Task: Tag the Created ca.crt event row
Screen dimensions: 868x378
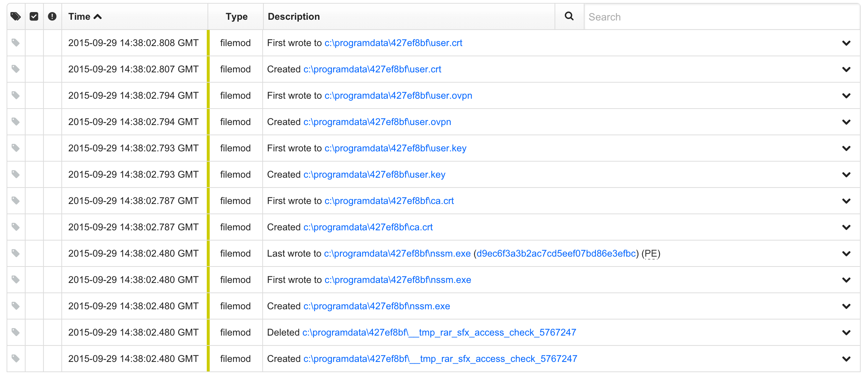Action: 15,227
